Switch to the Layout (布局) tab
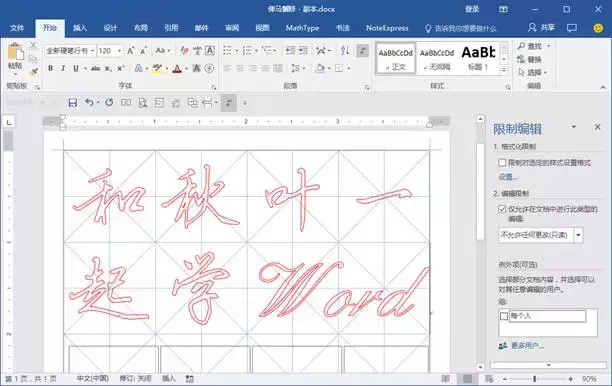The height and width of the screenshot is (386, 612). pyautogui.click(x=141, y=28)
